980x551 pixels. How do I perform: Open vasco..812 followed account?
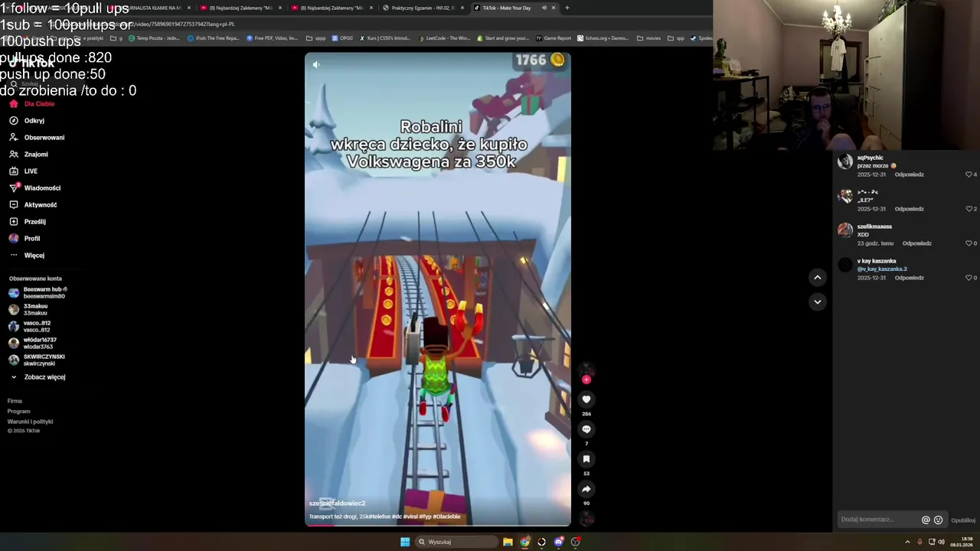coord(30,326)
